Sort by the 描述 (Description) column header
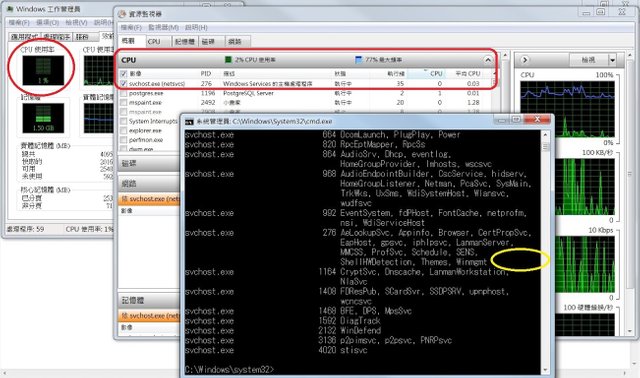This screenshot has width=640, height=378. click(x=229, y=73)
